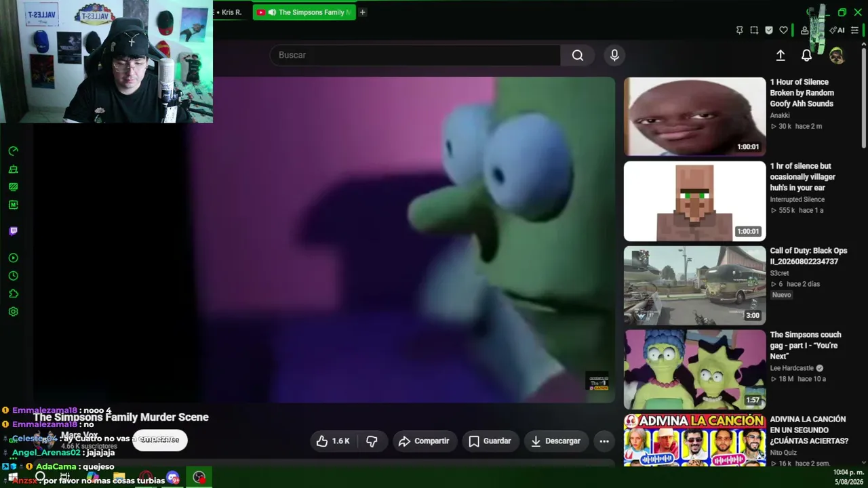Open File Explorer from the taskbar

(119, 478)
